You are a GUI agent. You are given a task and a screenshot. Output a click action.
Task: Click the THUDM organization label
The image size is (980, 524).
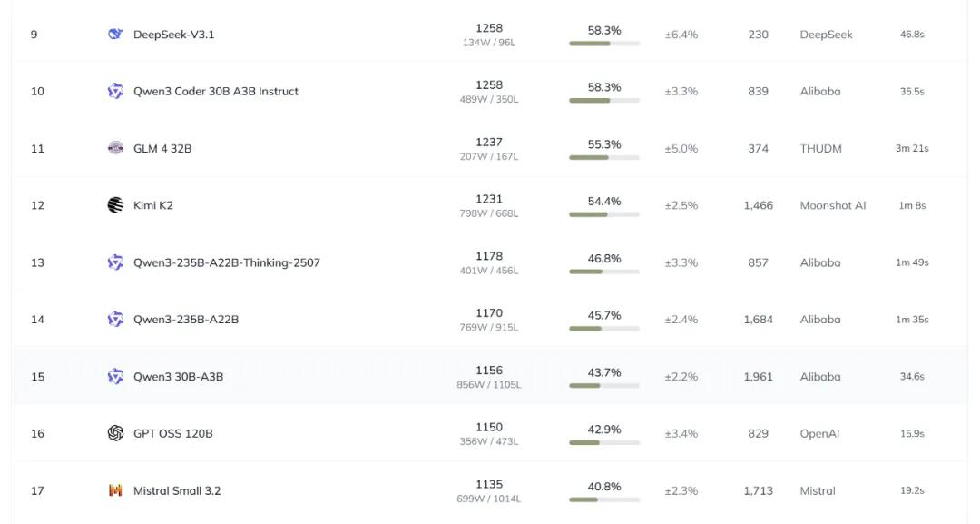(x=820, y=148)
